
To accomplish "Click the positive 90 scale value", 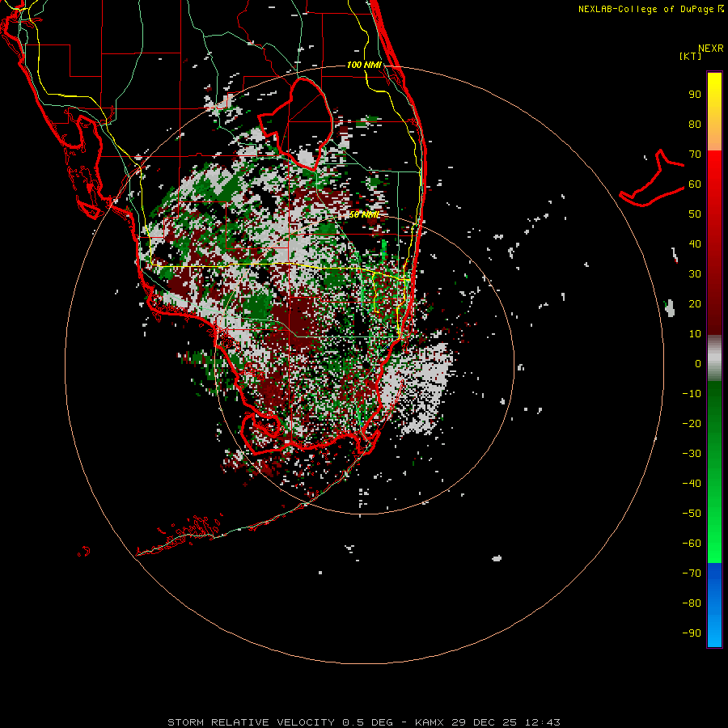I will click(695, 95).
